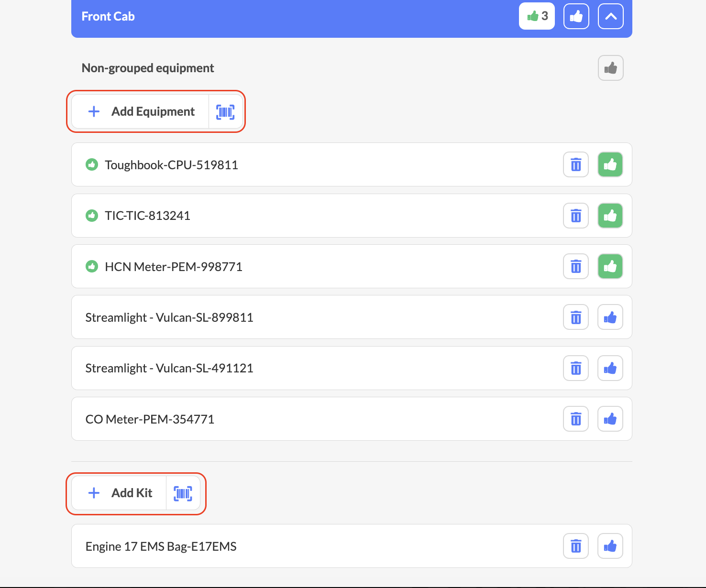
Task: Click Add Equipment button
Action: [x=140, y=111]
